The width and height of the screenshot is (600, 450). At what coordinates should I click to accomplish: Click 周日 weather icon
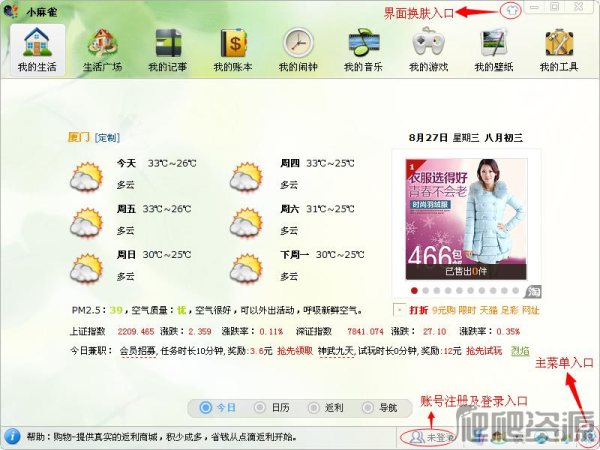87,268
